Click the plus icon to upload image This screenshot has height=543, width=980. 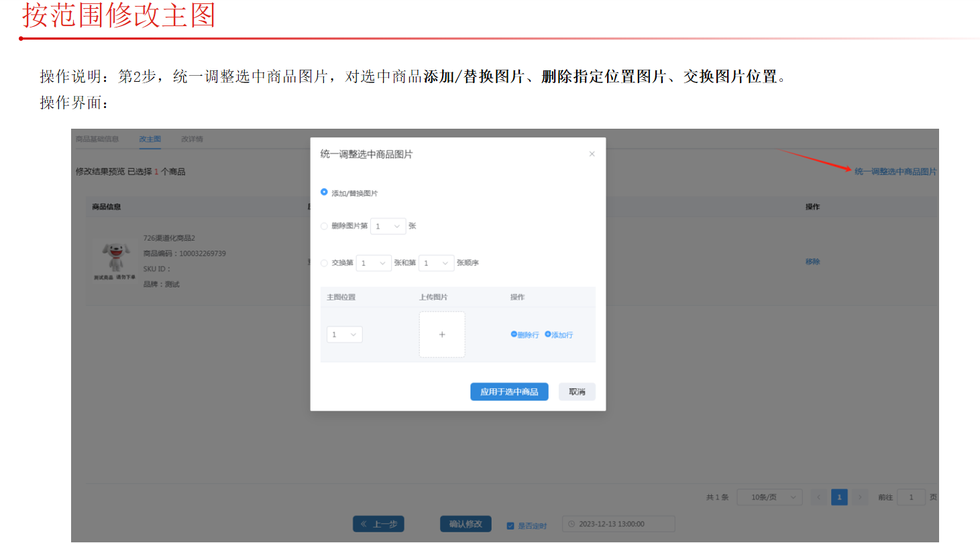coord(442,335)
